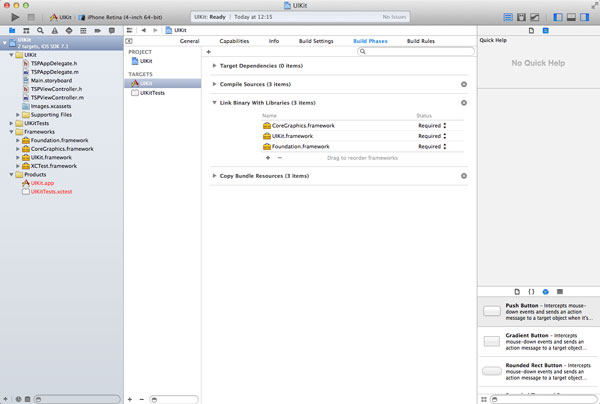This screenshot has width=600, height=404.
Task: Switch to the General tab
Action: coord(189,41)
